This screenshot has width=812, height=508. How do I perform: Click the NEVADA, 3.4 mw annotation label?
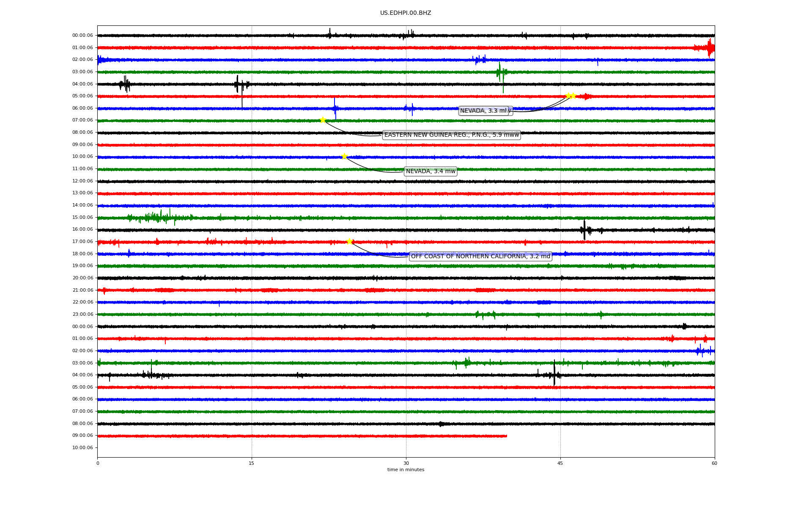(x=431, y=171)
